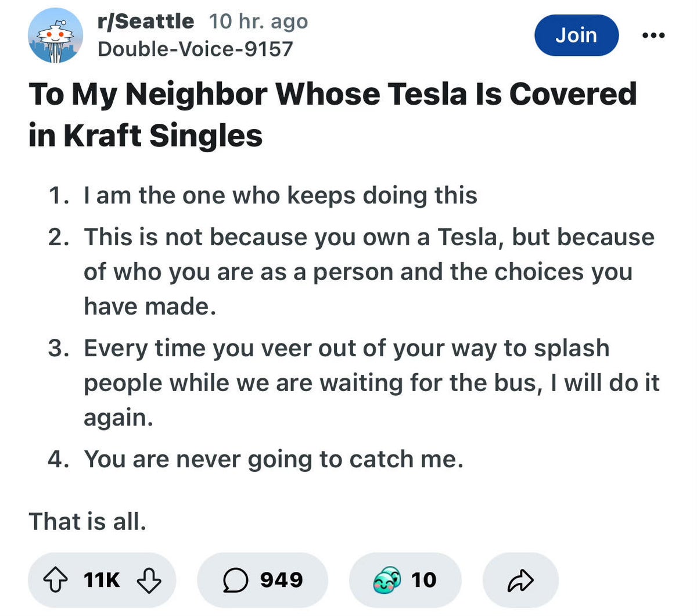Open the Double-Voice-9157 user profile
This screenshot has height=616, width=697.
click(195, 49)
